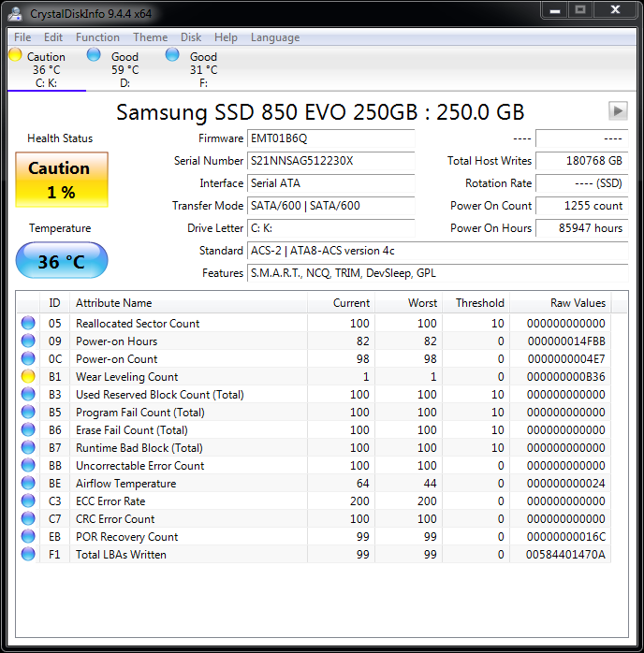Click status icon for Erase Fail Count
Screen dimensions: 644x653
[28, 429]
